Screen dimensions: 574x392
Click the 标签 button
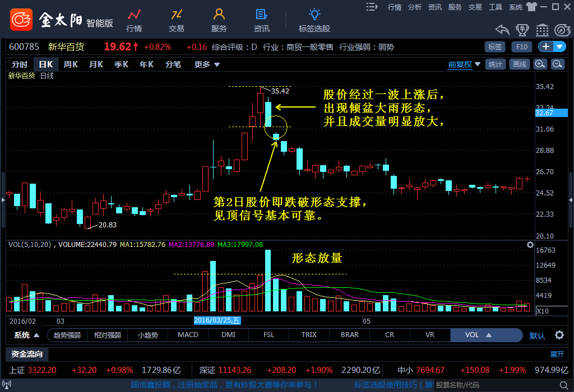coord(495,47)
